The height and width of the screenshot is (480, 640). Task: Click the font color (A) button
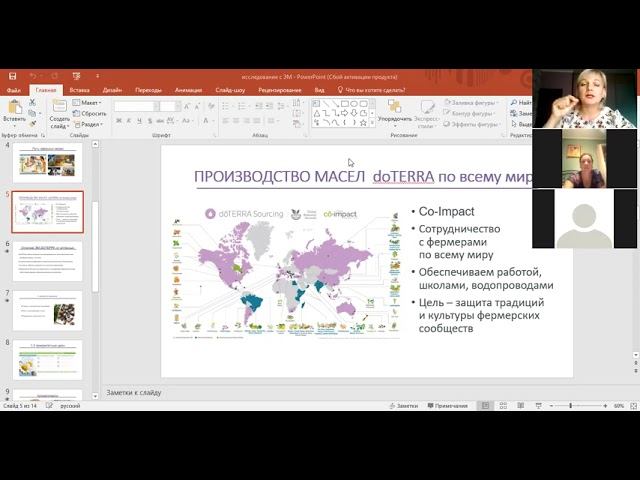(206, 121)
